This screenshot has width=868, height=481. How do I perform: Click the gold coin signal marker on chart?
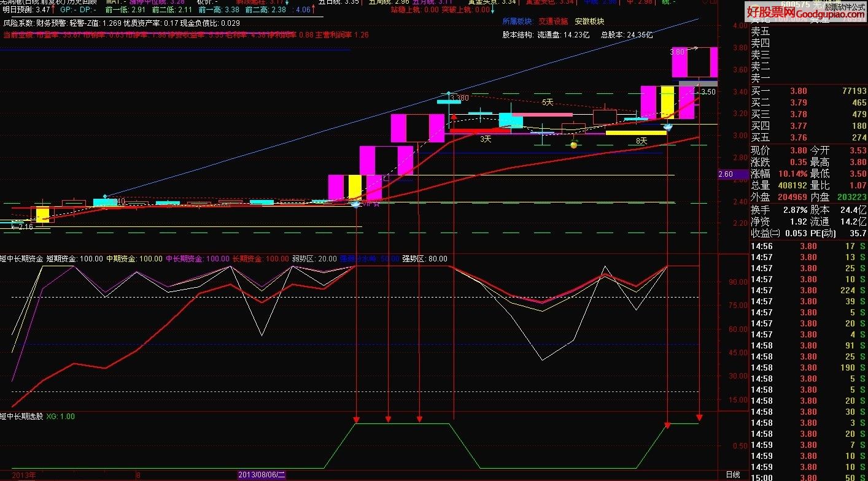574,145
